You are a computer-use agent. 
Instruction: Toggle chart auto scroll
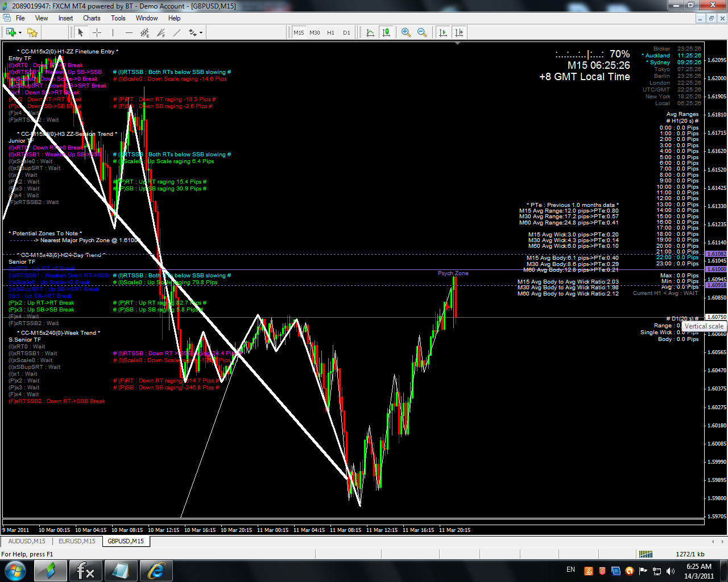pyautogui.click(x=443, y=32)
